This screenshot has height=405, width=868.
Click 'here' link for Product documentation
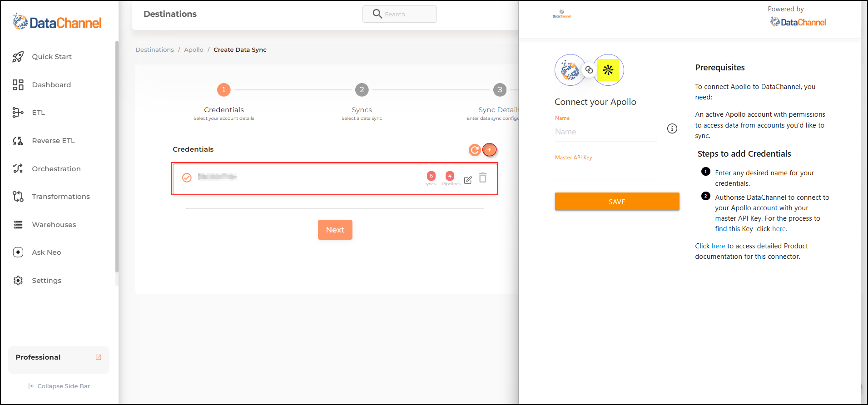[x=718, y=246]
